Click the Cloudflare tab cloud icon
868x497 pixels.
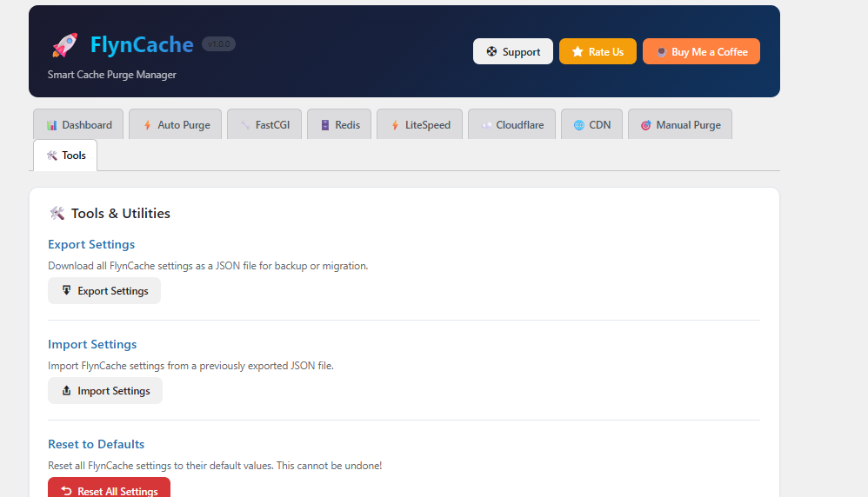pos(486,125)
